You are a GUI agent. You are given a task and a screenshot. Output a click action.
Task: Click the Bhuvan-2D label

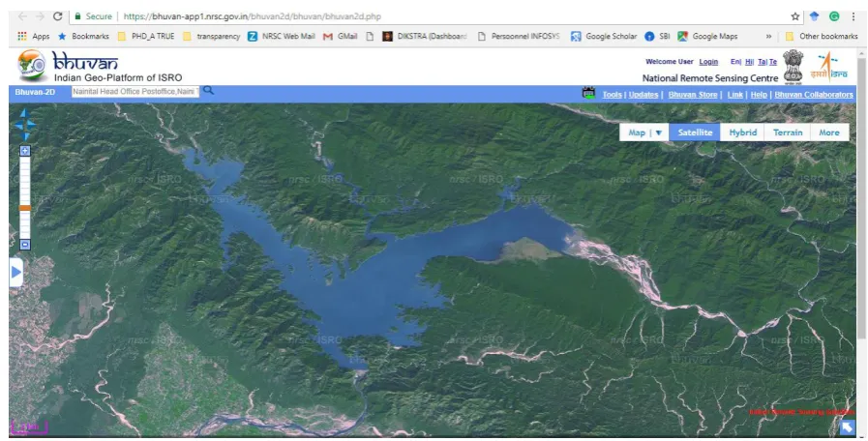(35, 92)
